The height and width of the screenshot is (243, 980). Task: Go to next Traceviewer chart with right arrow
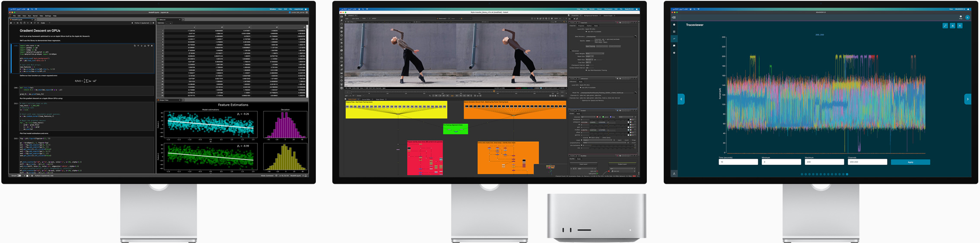967,99
